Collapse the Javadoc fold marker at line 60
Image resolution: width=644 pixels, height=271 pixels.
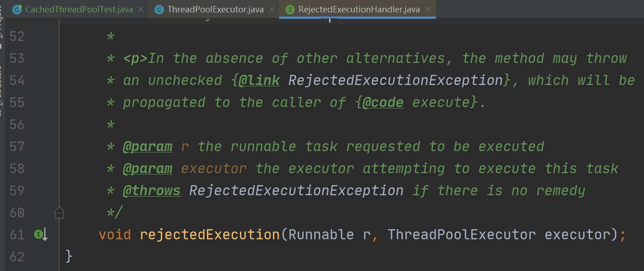pyautogui.click(x=59, y=213)
